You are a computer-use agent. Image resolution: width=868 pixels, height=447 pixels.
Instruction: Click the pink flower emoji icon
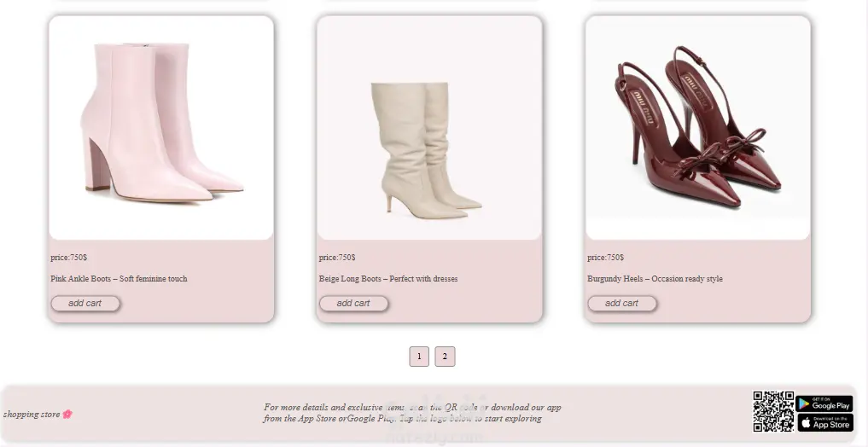point(67,414)
